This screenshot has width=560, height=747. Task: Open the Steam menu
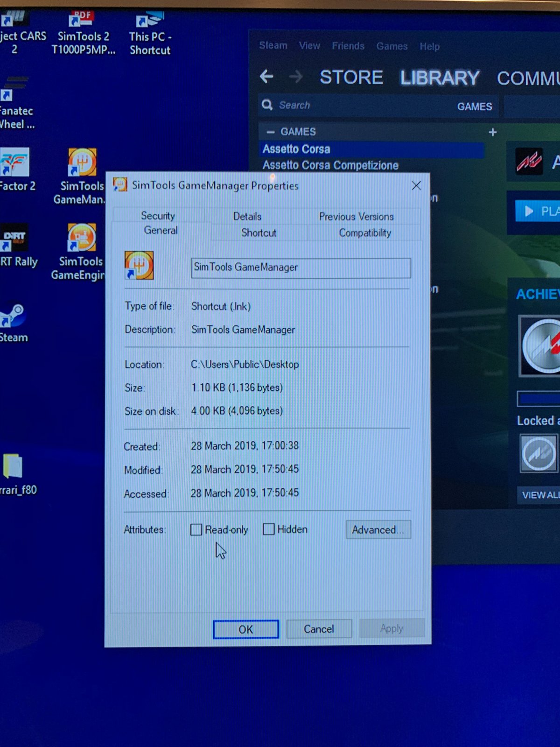pyautogui.click(x=273, y=45)
